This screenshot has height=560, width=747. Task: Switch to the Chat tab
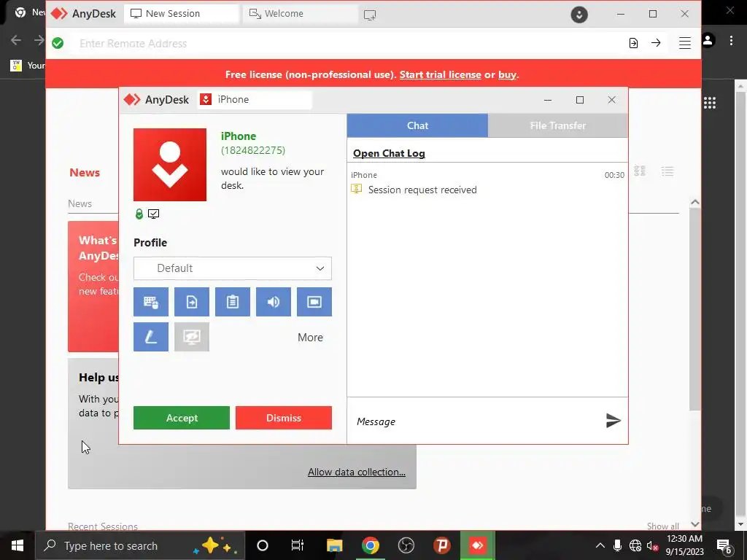pyautogui.click(x=417, y=125)
